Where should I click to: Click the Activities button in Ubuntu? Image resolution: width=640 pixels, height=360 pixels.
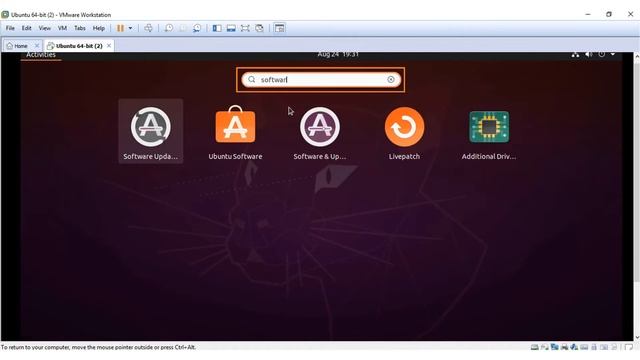click(x=41, y=55)
